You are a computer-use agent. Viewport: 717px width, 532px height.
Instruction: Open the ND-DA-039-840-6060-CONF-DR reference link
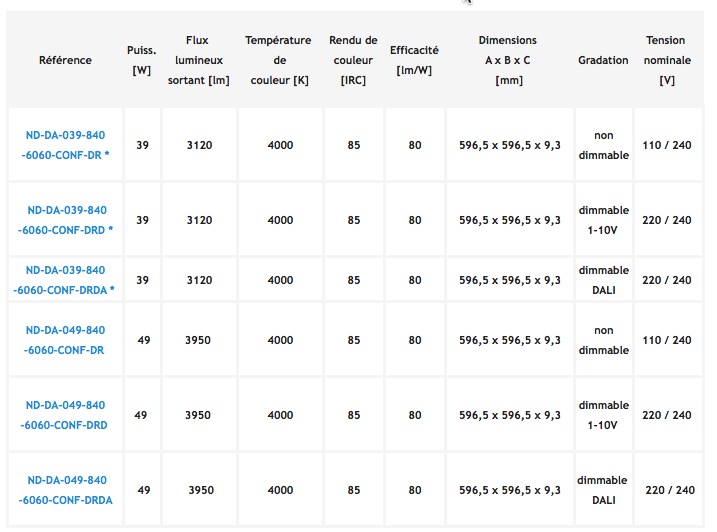pyautogui.click(x=65, y=145)
